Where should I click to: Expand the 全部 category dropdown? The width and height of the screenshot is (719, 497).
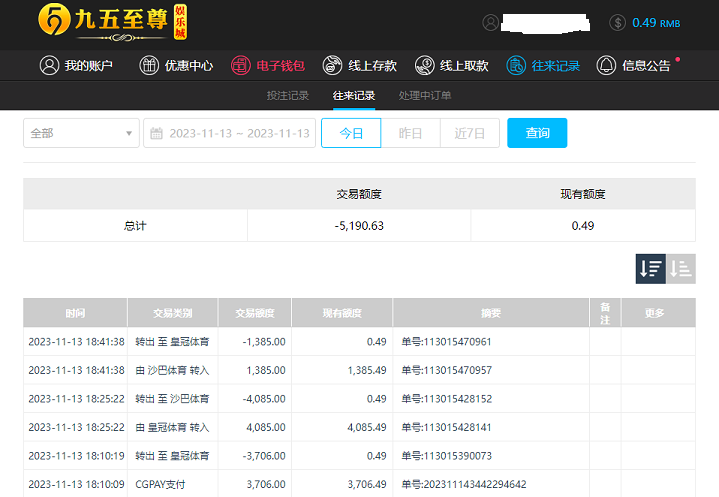pyautogui.click(x=81, y=133)
